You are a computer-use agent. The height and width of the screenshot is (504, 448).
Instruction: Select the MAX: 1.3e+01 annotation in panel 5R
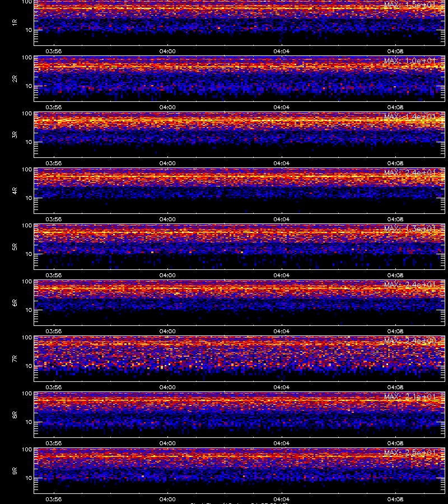click(x=410, y=228)
